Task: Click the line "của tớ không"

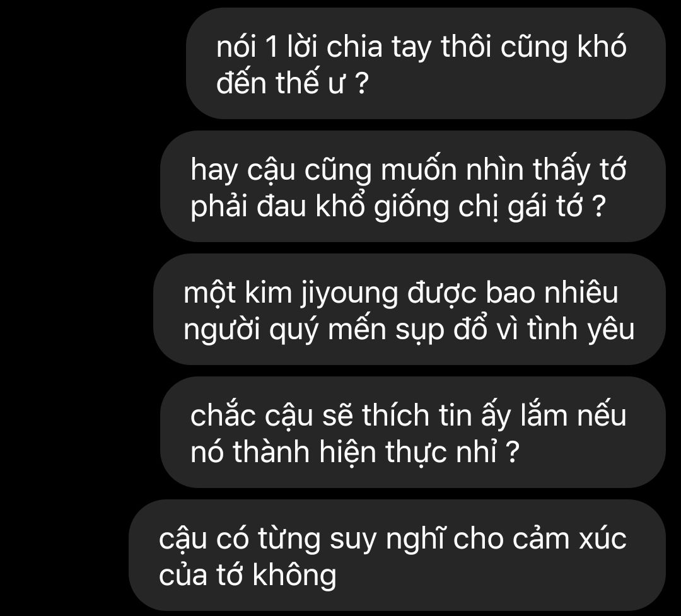Action: point(248,575)
